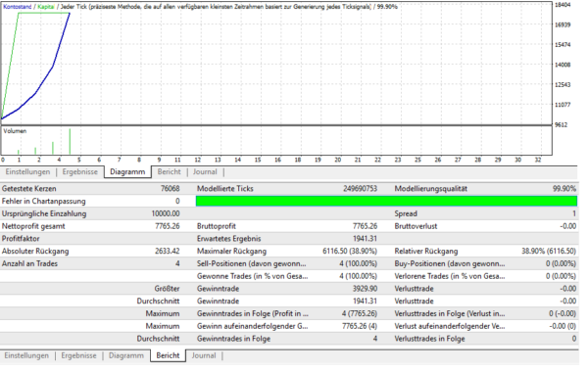
Task: Click the 'Verlust aufeinanderfolgender Ve...' label
Action: coord(450,326)
